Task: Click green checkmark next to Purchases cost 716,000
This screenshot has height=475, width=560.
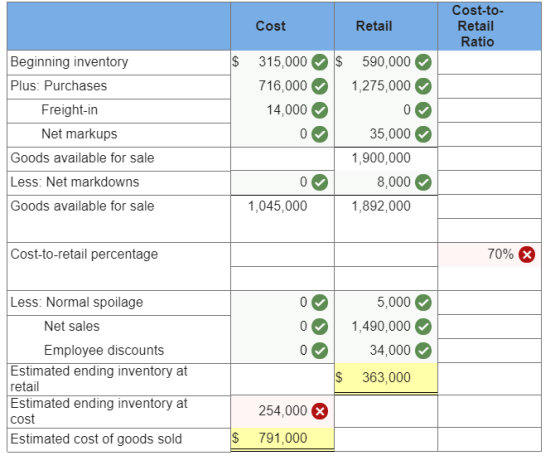Action: [320, 86]
